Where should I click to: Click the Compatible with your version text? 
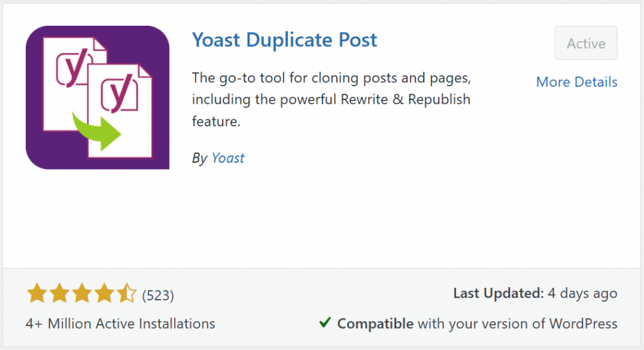coord(477,324)
